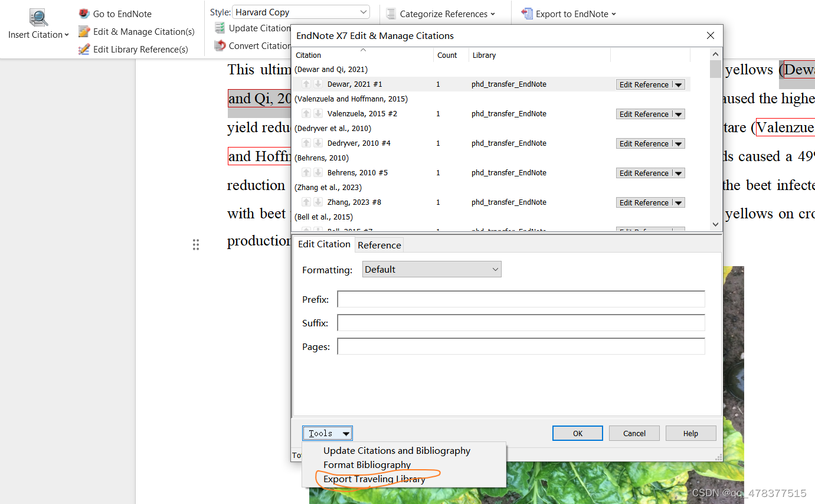
Task: Close the Edit & Manage Citations dialog
Action: (711, 35)
